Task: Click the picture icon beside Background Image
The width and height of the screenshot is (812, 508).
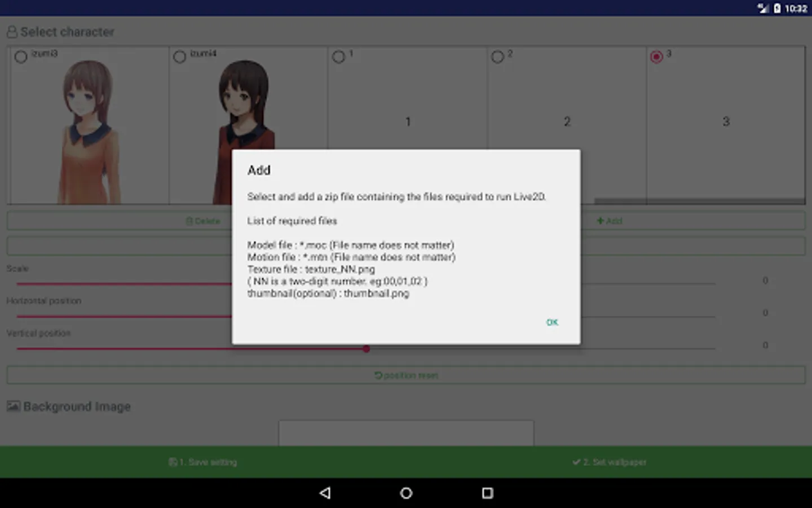Action: 14,406
